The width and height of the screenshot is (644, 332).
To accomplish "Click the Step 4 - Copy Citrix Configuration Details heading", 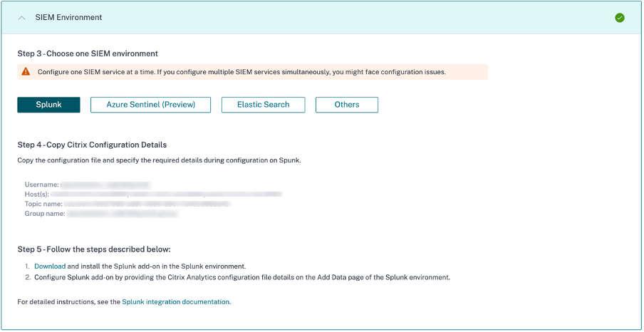I will (x=92, y=145).
